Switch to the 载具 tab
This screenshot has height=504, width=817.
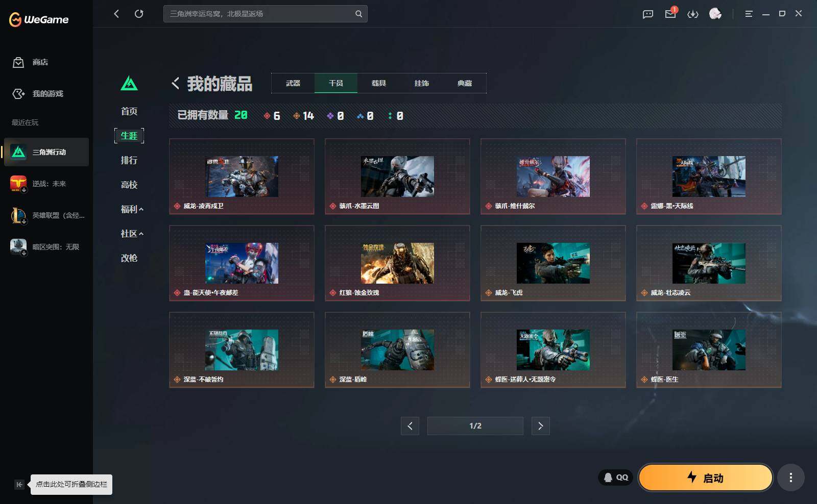(x=379, y=83)
